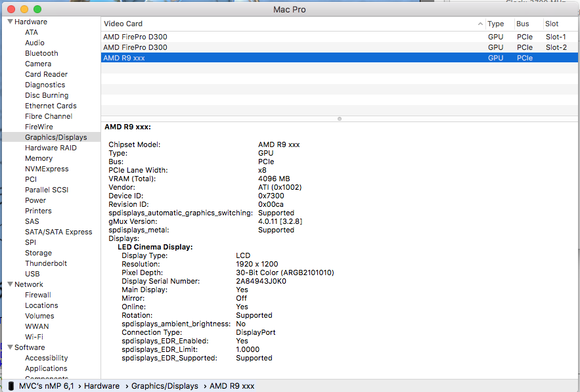Select the AMD FirePro D300 Slot-2 row
The height and width of the screenshot is (392, 580).
point(339,47)
